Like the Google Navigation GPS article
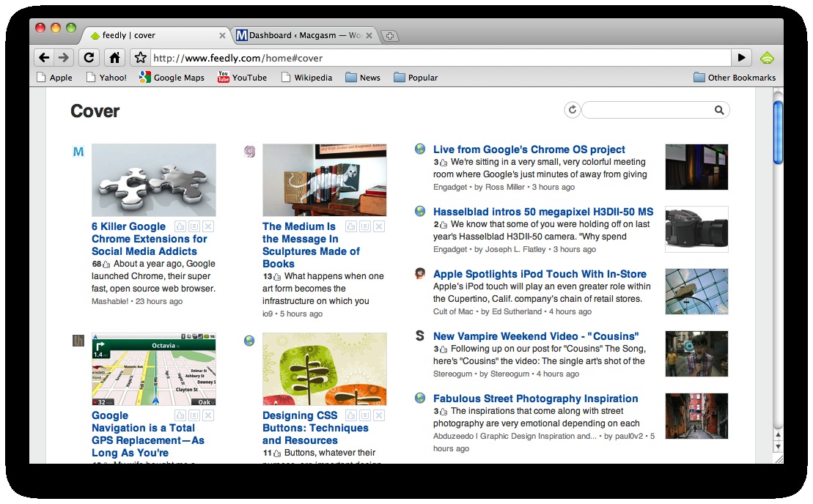813x504 pixels. point(180,415)
